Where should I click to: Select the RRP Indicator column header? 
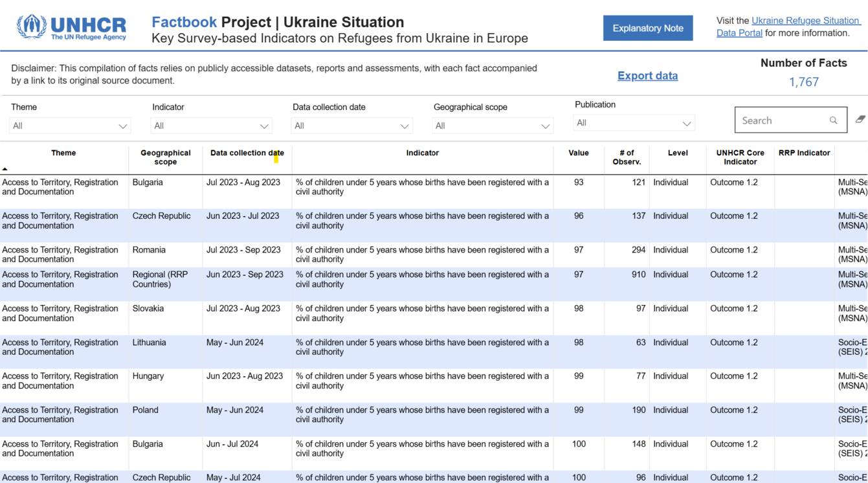pyautogui.click(x=804, y=153)
